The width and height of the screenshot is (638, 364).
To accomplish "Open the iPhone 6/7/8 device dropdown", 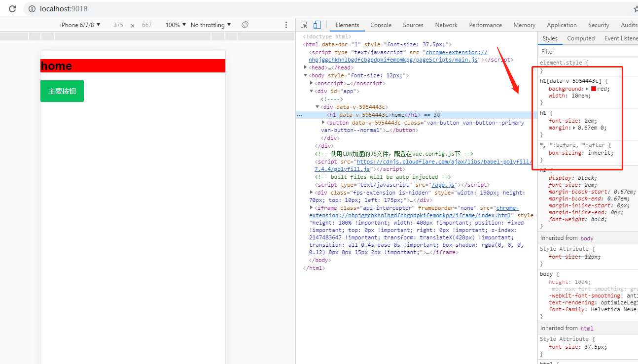I will point(80,25).
